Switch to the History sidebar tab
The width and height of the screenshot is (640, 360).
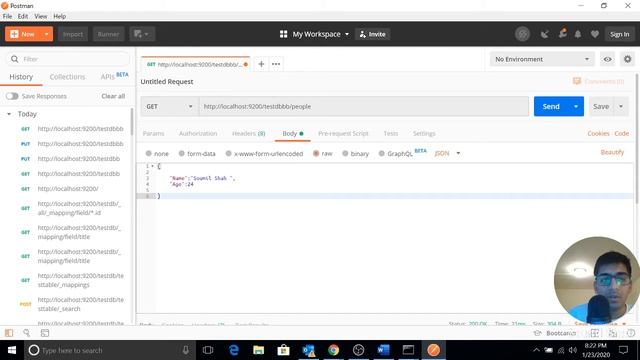[21, 77]
